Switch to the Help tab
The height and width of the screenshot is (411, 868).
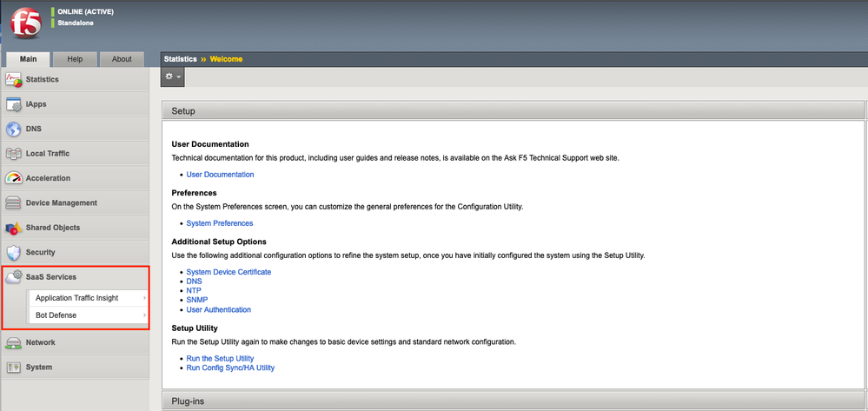coord(75,59)
